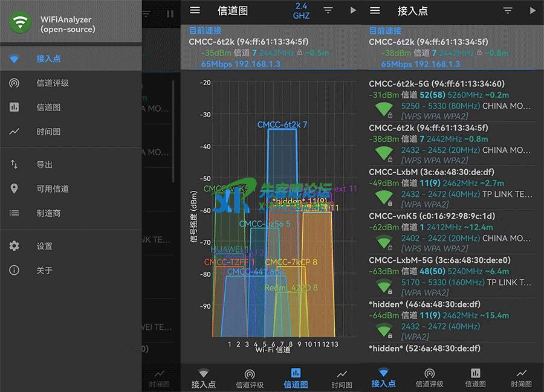The height and width of the screenshot is (392, 544).
Task: Select 信道图 in the navigation drawer
Action: [x=48, y=108]
